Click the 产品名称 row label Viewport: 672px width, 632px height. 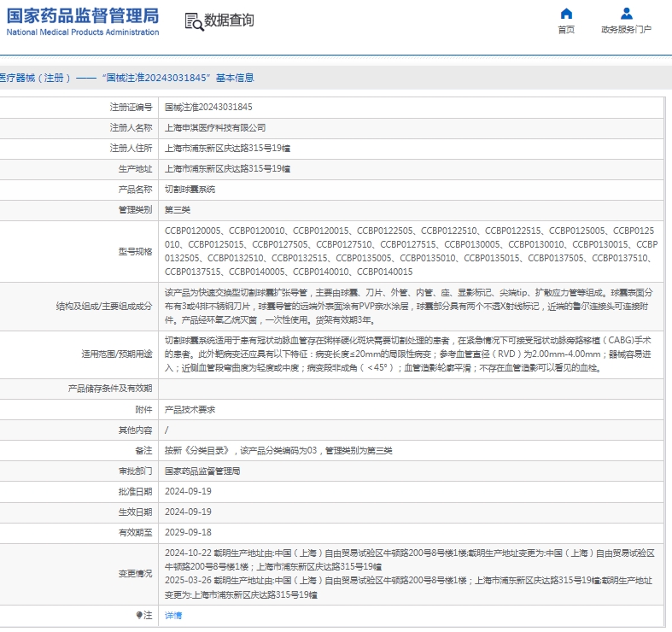coord(135,190)
